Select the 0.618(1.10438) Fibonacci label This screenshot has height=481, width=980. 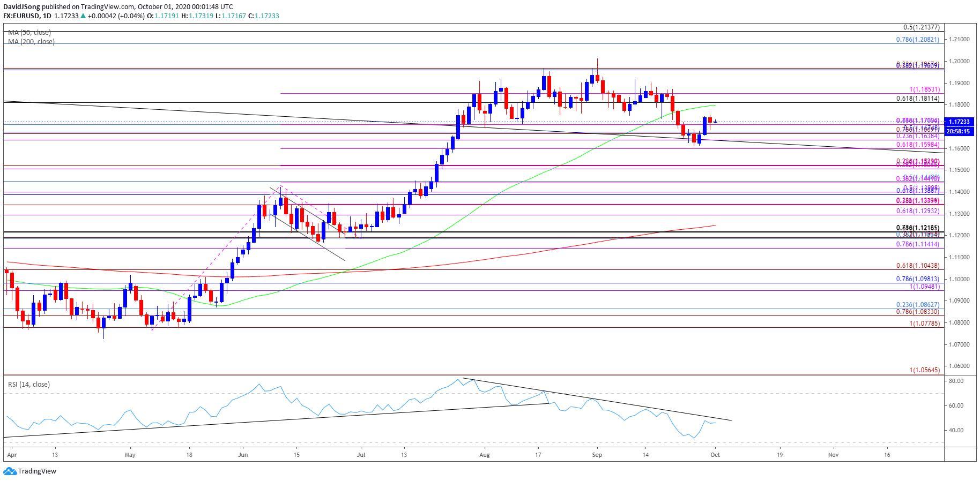pos(918,266)
